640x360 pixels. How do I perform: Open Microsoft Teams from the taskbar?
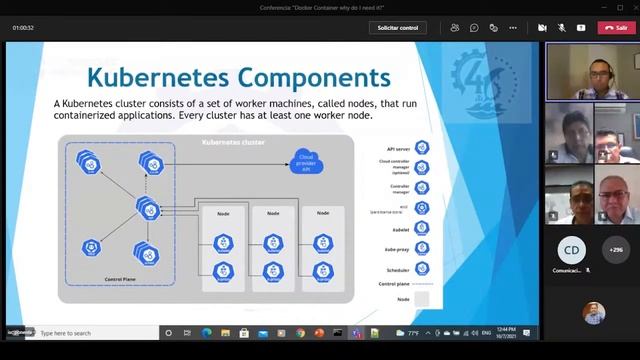[357, 333]
